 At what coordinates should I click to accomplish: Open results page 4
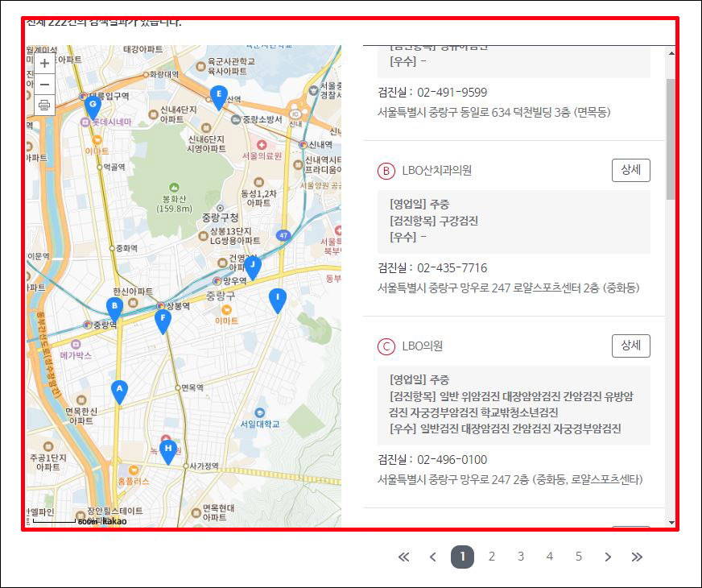[550, 557]
